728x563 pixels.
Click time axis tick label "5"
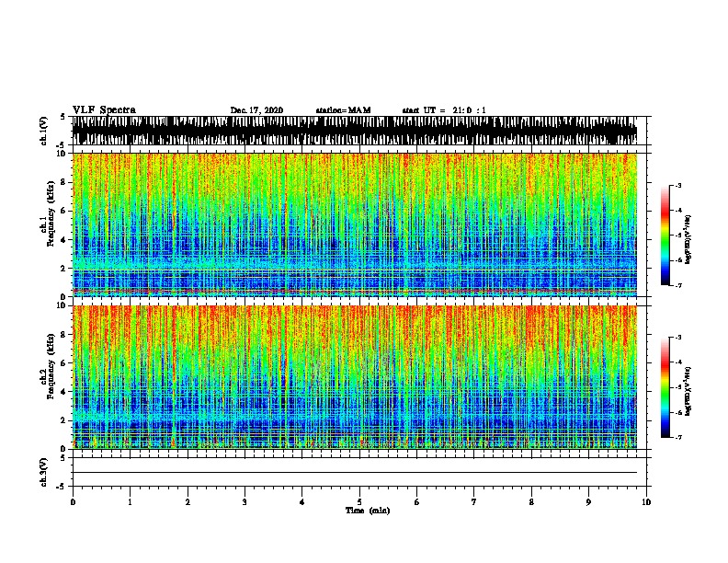pos(359,502)
